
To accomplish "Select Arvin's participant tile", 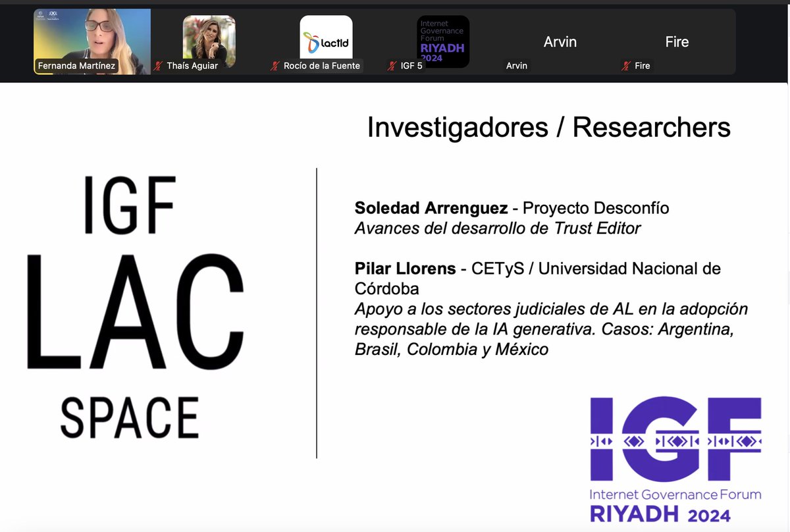I will point(560,41).
